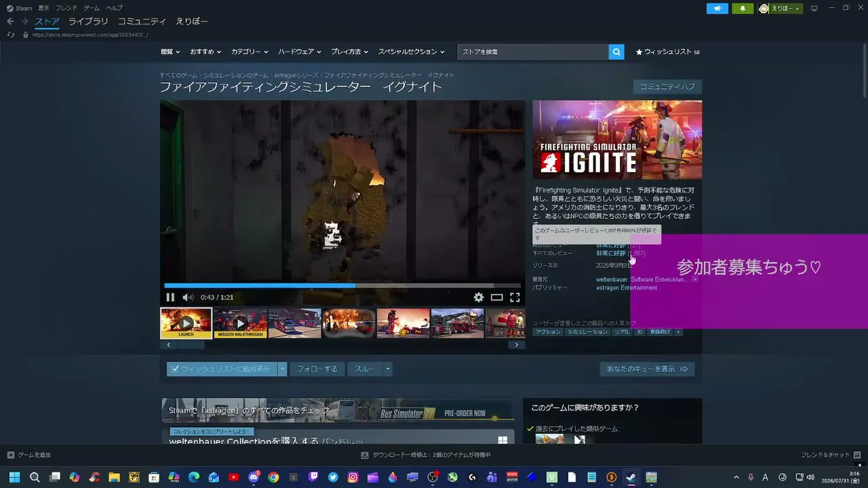Expand the カテゴリー store menu
Image resolution: width=868 pixels, height=488 pixels.
(250, 52)
